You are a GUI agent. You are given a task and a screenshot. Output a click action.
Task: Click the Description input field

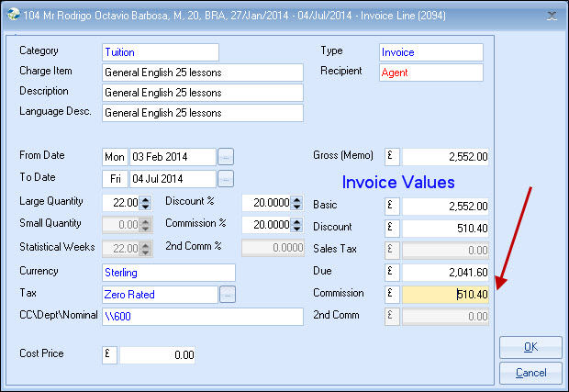(x=203, y=93)
